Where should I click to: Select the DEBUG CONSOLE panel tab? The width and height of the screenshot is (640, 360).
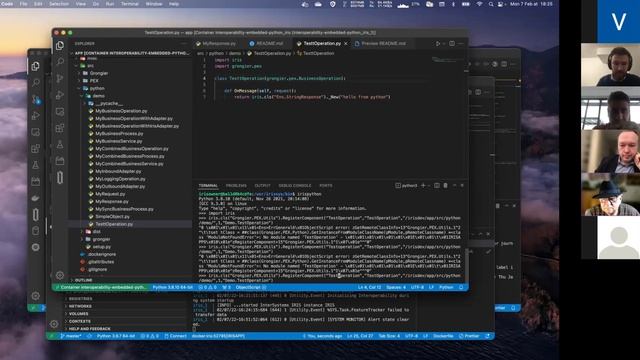(x=295, y=186)
